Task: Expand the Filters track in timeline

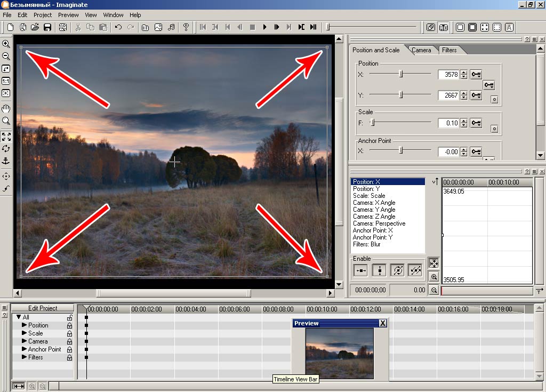Action: point(24,357)
